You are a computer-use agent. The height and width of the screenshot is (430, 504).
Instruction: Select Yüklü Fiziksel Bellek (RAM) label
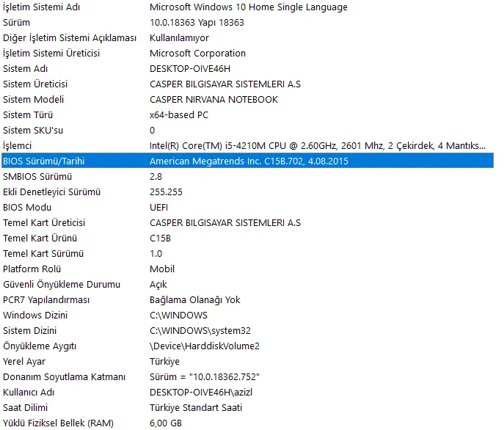click(59, 423)
